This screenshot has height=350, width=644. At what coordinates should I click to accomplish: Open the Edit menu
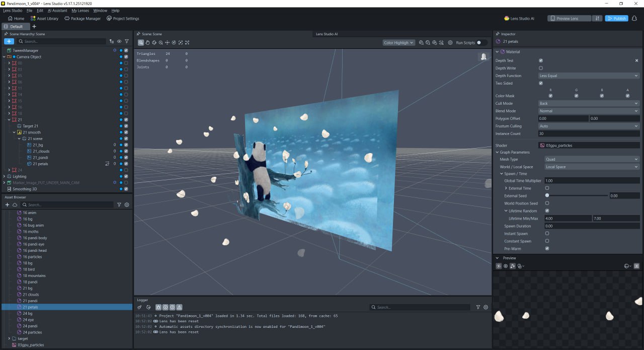(x=40, y=11)
